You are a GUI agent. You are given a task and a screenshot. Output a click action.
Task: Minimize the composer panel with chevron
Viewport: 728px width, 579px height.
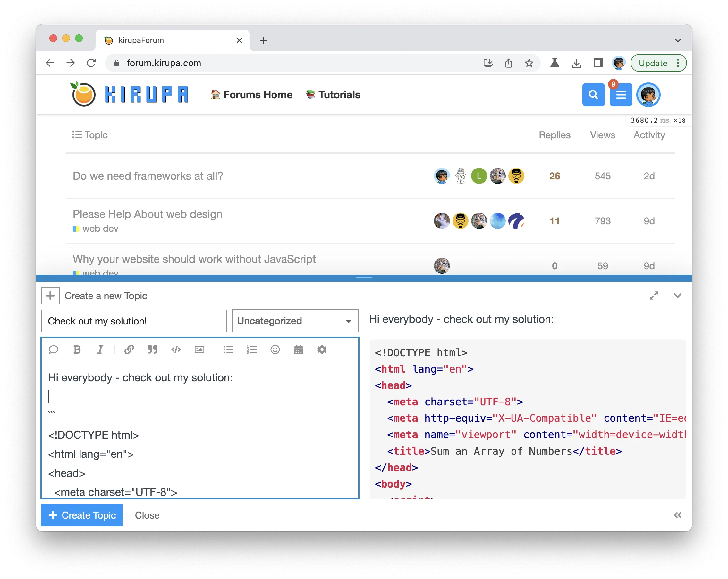point(677,296)
